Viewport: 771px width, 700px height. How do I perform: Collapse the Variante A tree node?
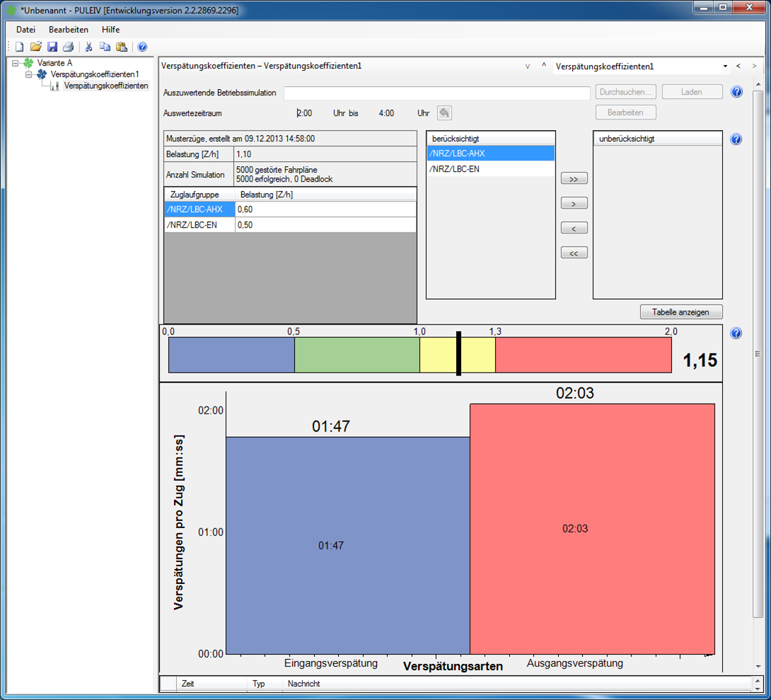tap(16, 63)
